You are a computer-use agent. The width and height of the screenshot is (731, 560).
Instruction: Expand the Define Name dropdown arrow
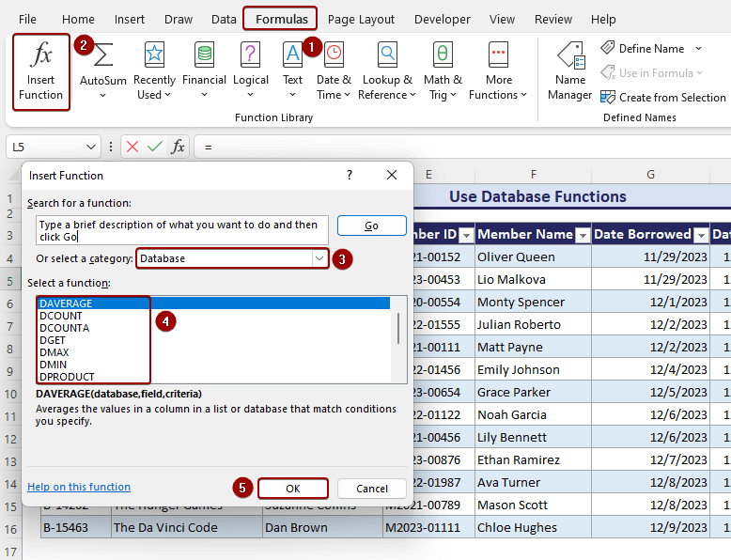(x=698, y=49)
